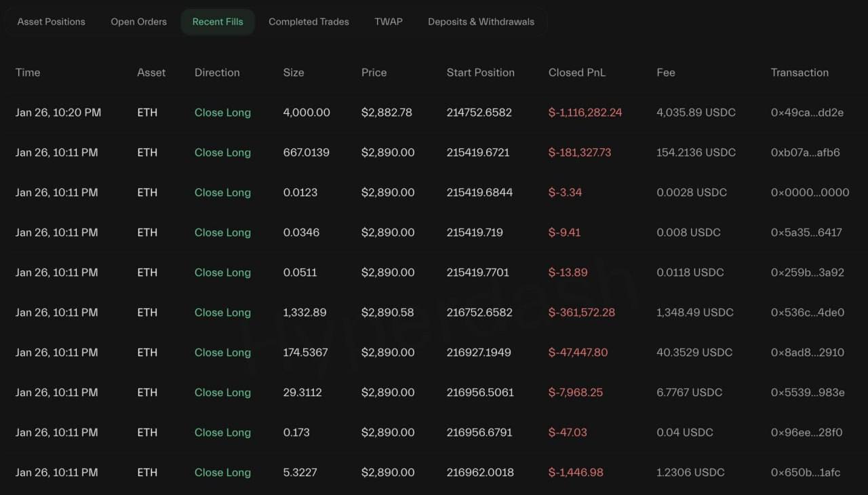View transaction 0x8ad8...2910

click(807, 353)
